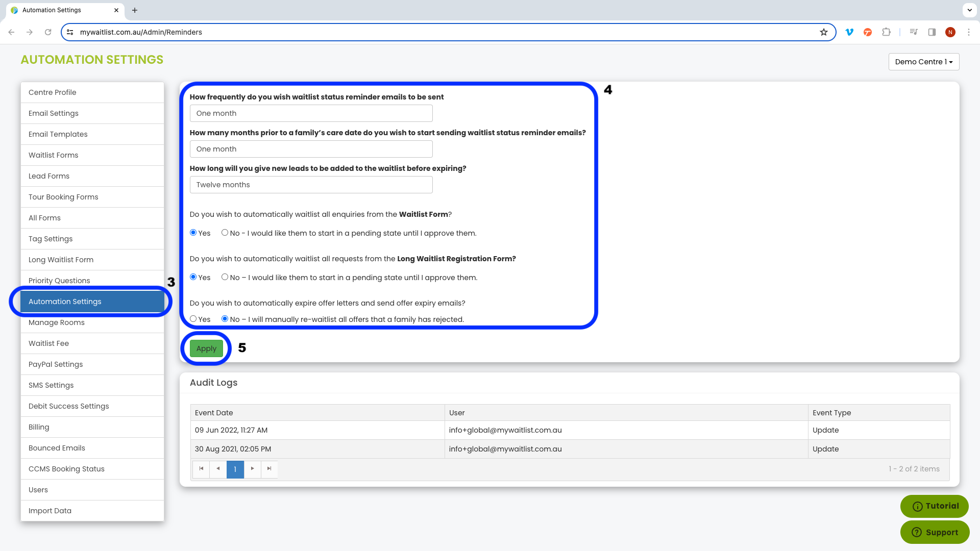Viewport: 980px width, 551px height.
Task: Open Users in sidebar
Action: 92,490
